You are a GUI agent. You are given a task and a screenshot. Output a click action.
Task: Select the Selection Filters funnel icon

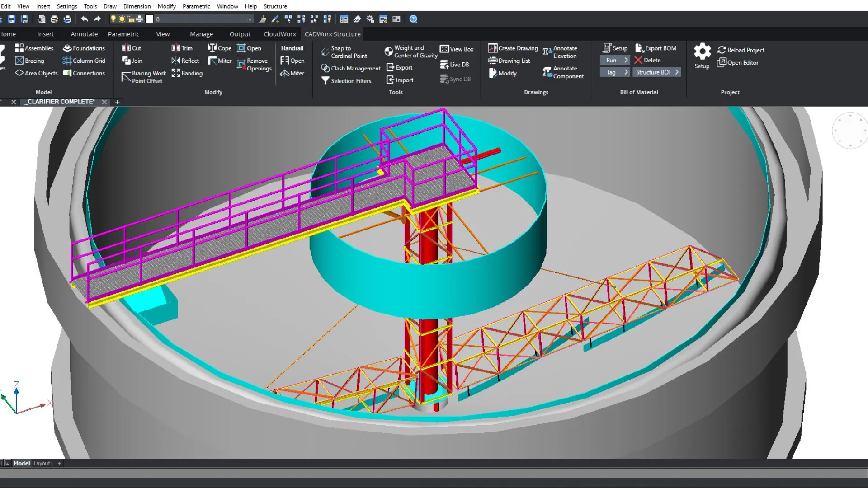pos(325,81)
